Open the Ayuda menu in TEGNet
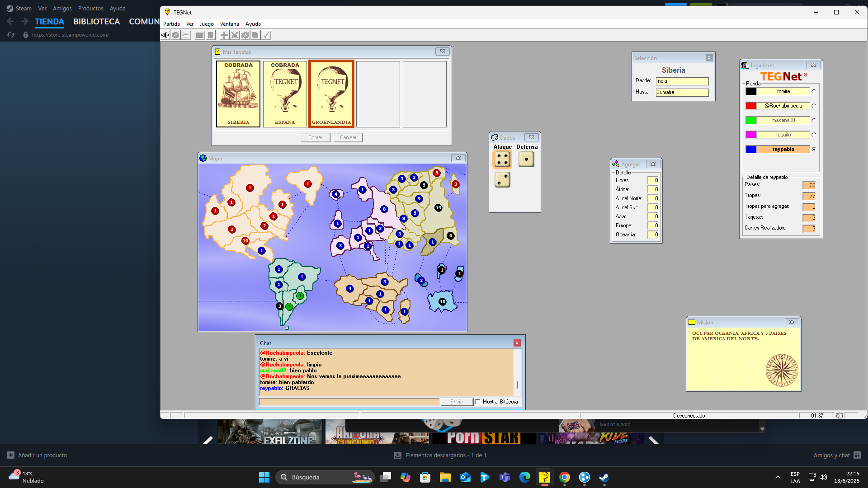 click(253, 24)
